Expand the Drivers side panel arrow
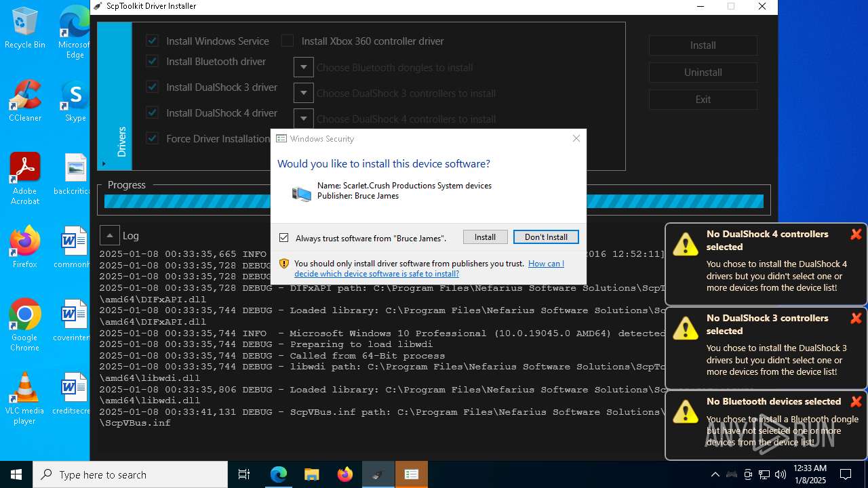 [104, 163]
